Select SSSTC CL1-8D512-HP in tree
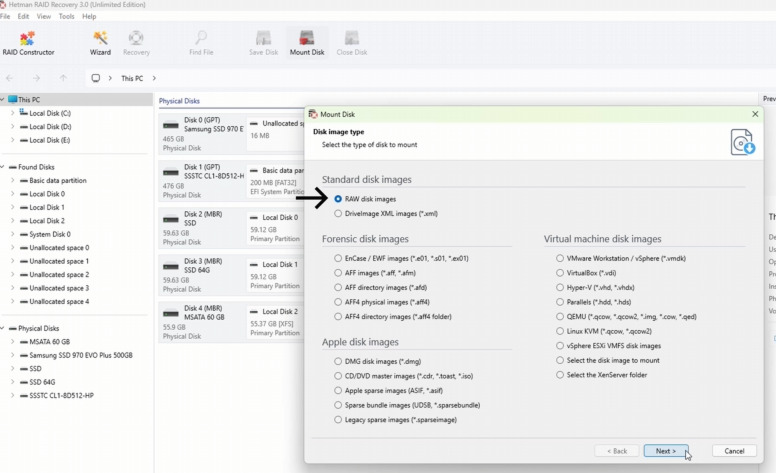The image size is (776, 473). (61, 395)
